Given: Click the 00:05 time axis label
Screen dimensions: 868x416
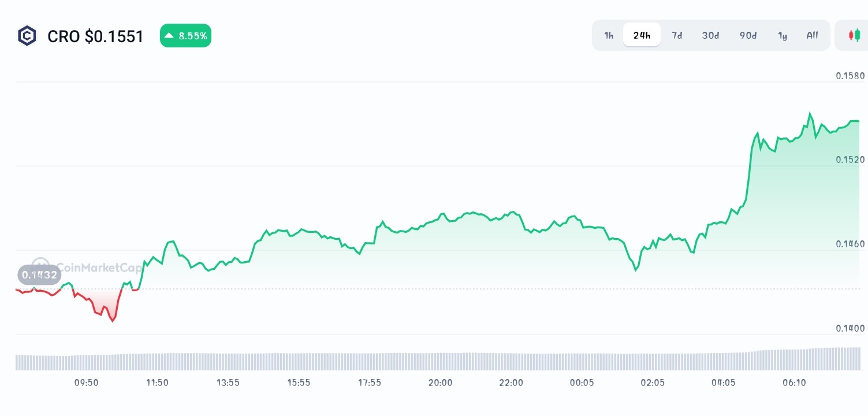Looking at the screenshot, I should click(582, 382).
